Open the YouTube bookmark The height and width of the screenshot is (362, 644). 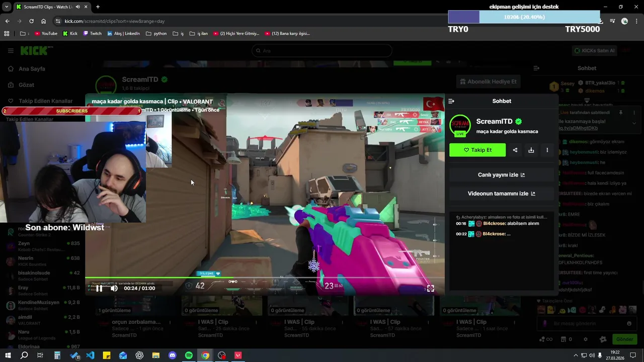[46, 34]
